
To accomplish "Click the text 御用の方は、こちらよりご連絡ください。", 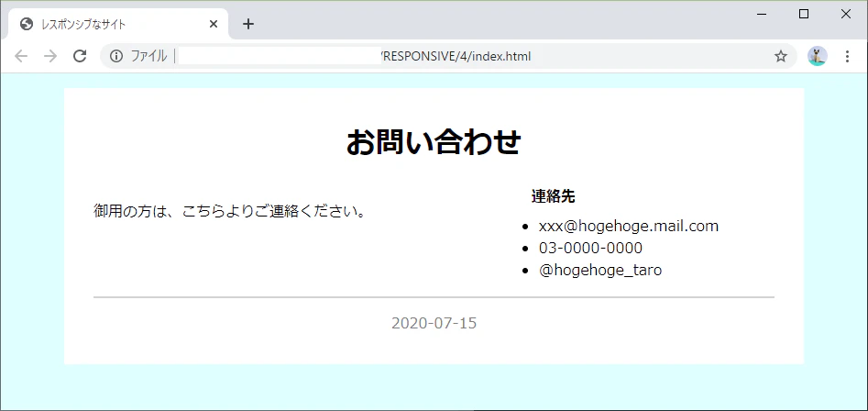I will click(x=230, y=211).
